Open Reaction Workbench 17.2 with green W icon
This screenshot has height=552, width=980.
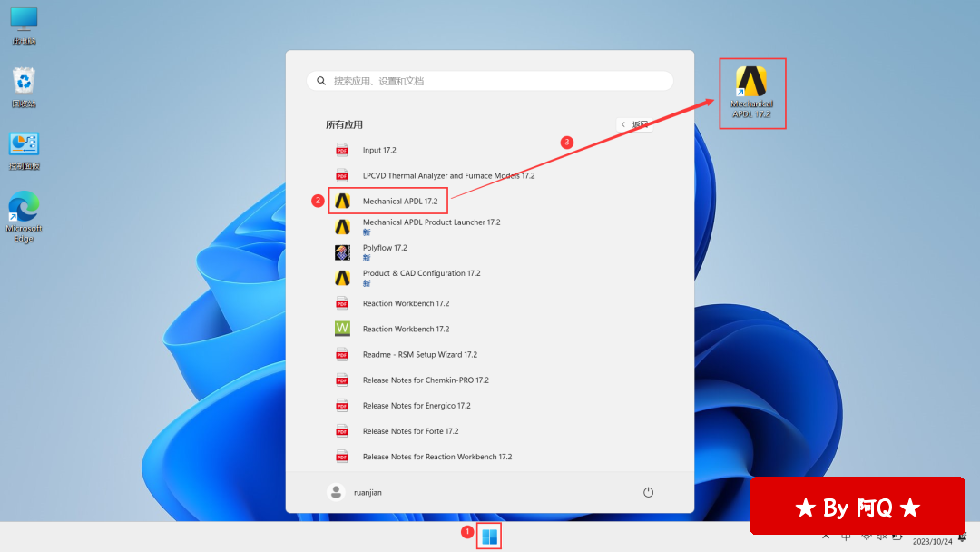click(406, 329)
